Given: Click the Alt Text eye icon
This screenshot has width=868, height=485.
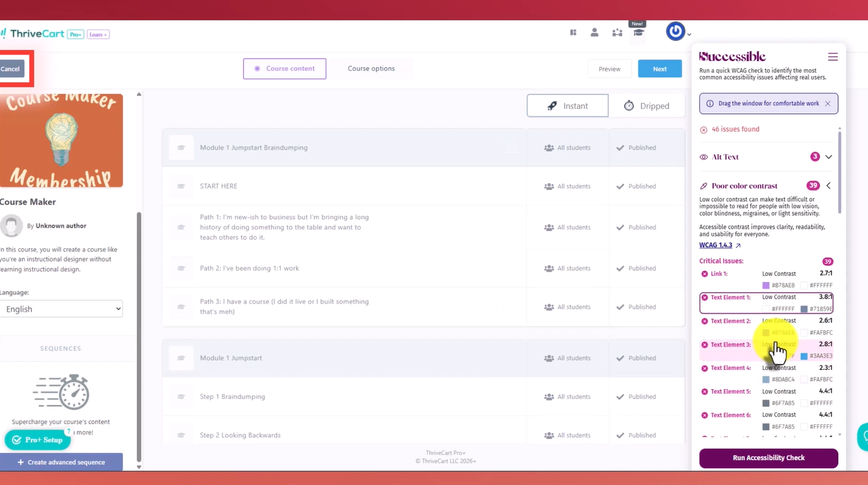Looking at the screenshot, I should tap(703, 157).
